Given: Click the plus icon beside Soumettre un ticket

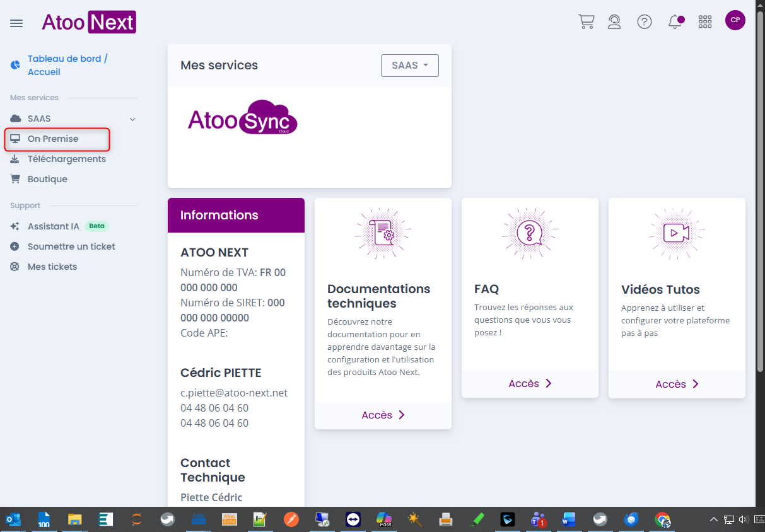Looking at the screenshot, I should [x=15, y=246].
